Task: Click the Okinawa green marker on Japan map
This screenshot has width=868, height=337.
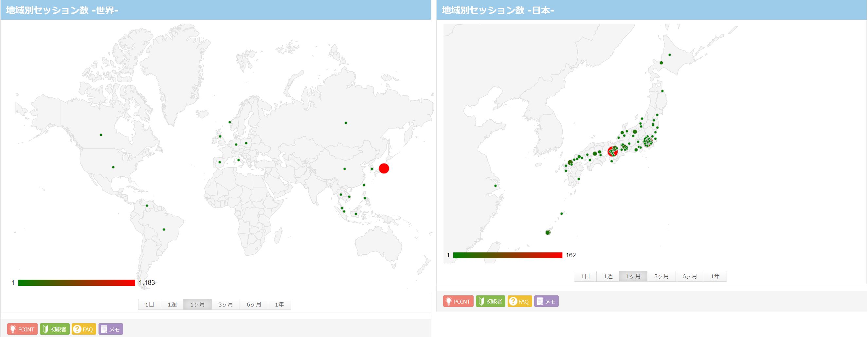Action: click(x=548, y=232)
